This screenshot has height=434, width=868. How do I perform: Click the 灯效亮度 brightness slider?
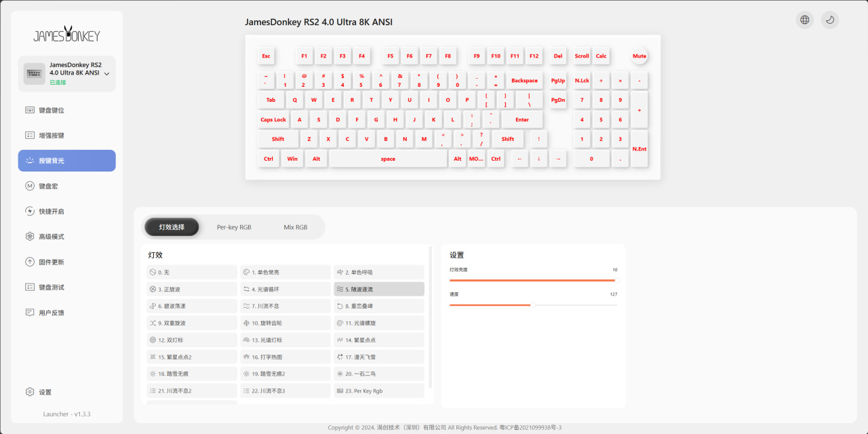pos(533,279)
